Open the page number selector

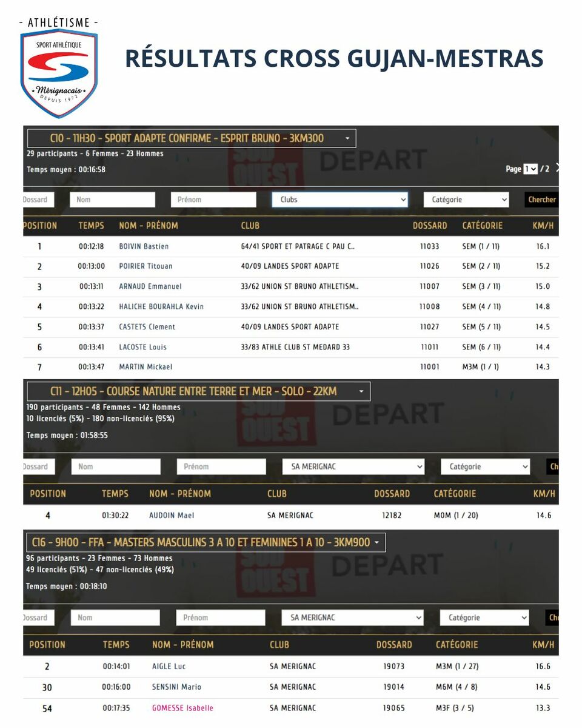coord(530,169)
